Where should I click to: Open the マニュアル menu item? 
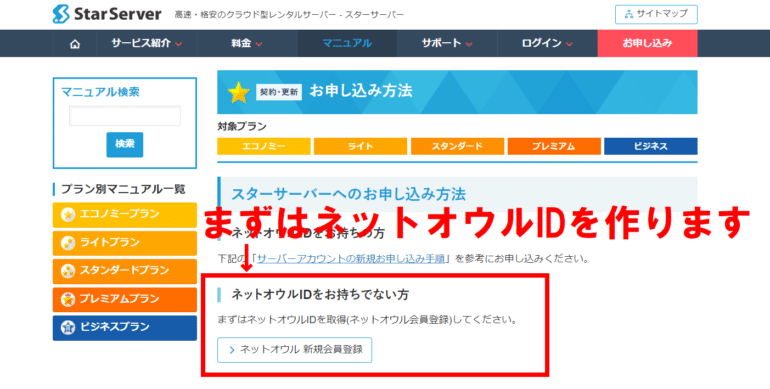[347, 43]
